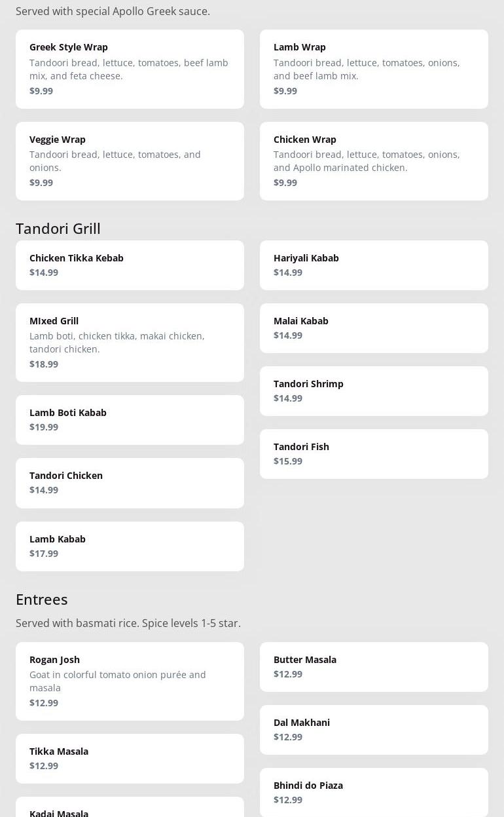504x817 pixels.
Task: Click the Chicken Wrap card
Action: [x=374, y=161]
